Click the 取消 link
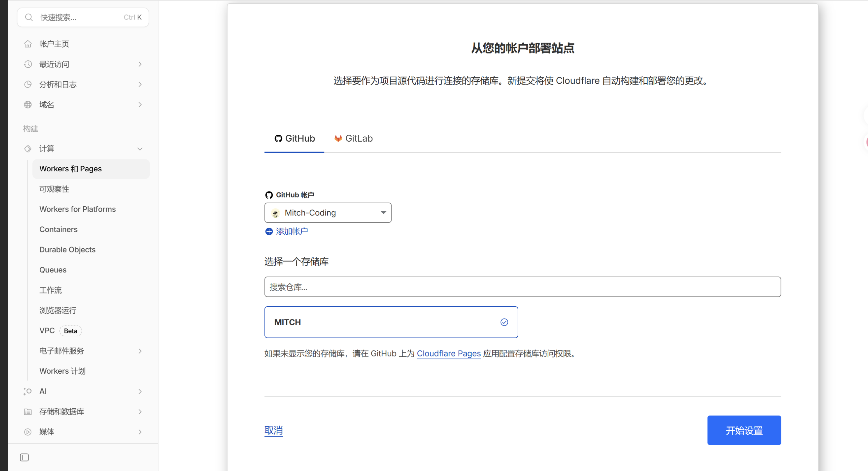The height and width of the screenshot is (471, 868). 274,430
